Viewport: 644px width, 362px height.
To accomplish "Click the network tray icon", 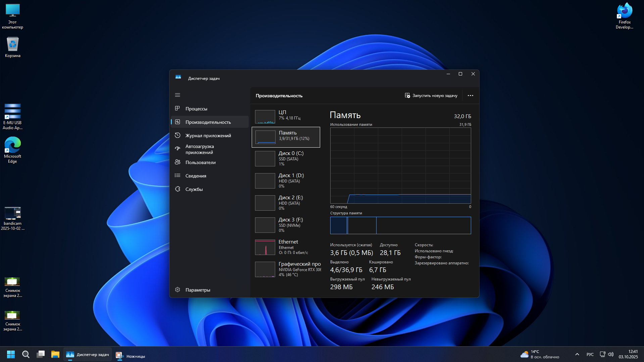I will pyautogui.click(x=603, y=354).
